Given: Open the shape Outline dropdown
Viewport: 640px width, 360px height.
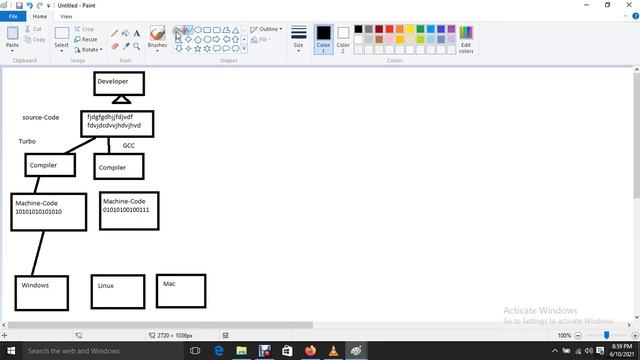Looking at the screenshot, I should pos(266,29).
